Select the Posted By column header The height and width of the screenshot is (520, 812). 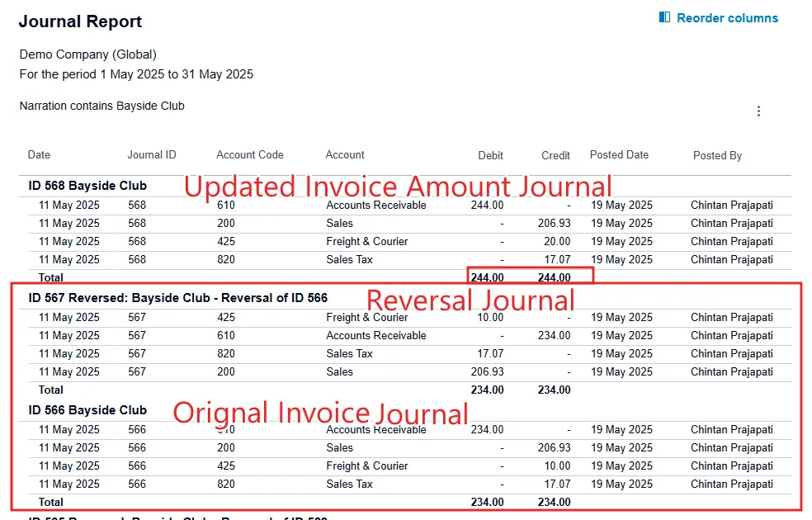coord(717,155)
